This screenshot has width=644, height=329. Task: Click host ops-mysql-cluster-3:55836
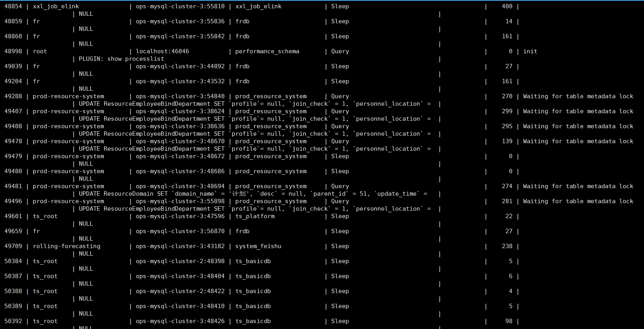click(x=180, y=21)
